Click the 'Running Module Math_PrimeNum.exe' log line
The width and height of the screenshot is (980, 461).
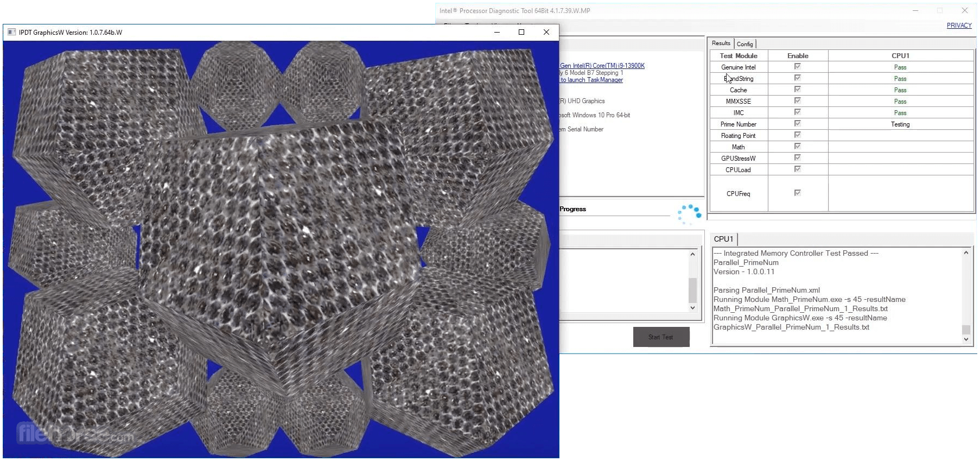click(810, 299)
